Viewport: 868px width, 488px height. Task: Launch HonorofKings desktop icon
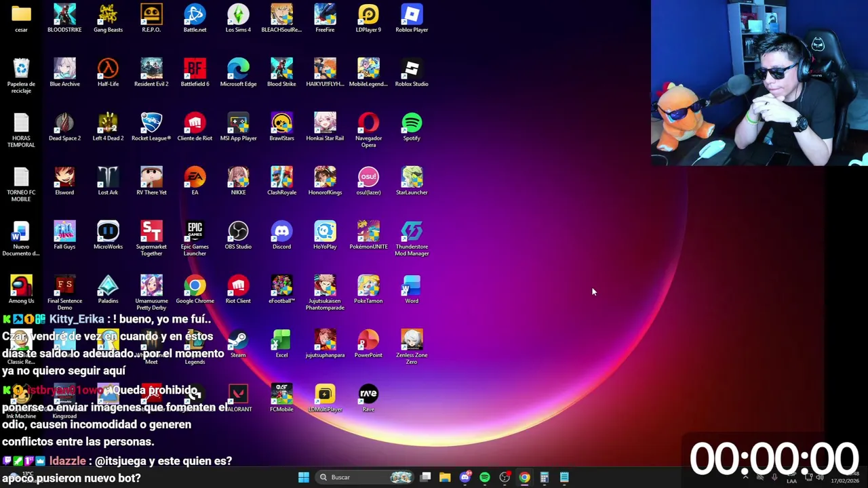[x=325, y=181]
